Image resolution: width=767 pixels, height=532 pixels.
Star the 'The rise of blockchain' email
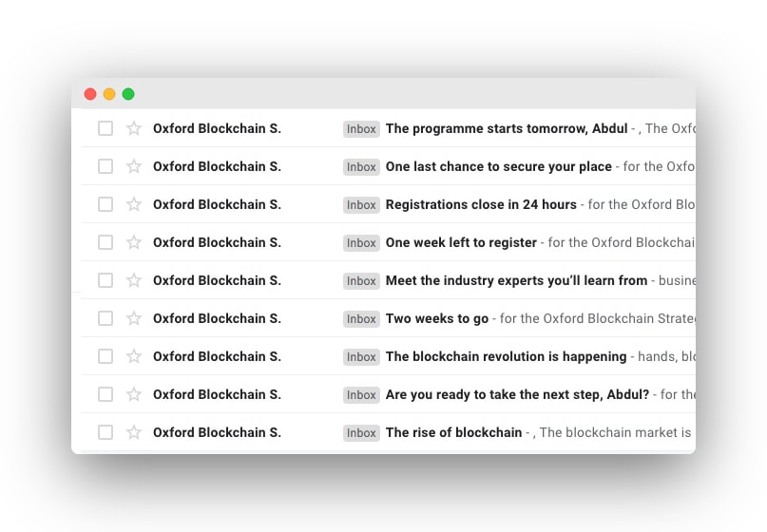pyautogui.click(x=134, y=433)
